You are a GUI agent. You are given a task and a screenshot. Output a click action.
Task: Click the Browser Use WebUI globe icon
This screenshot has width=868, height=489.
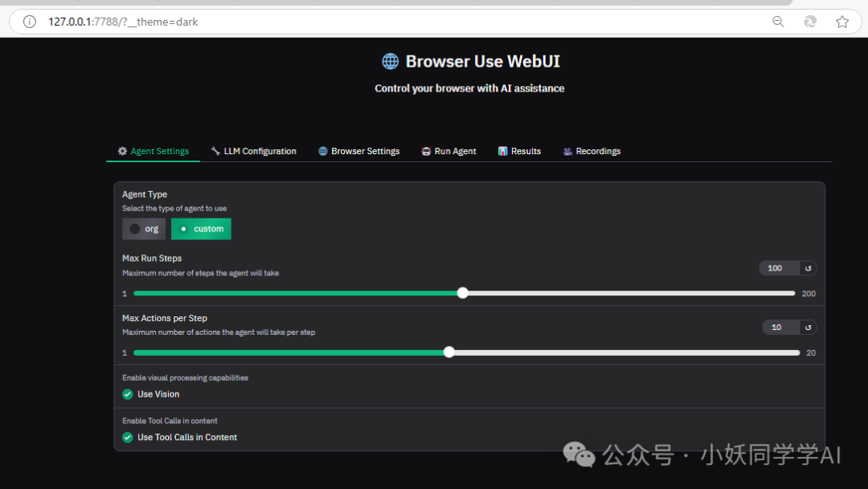(391, 61)
